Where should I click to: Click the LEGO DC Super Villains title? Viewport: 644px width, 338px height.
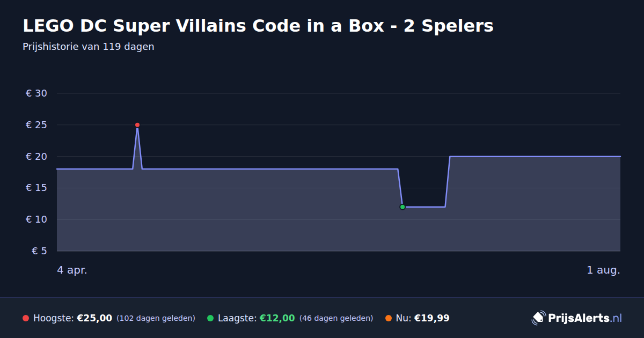tap(258, 26)
